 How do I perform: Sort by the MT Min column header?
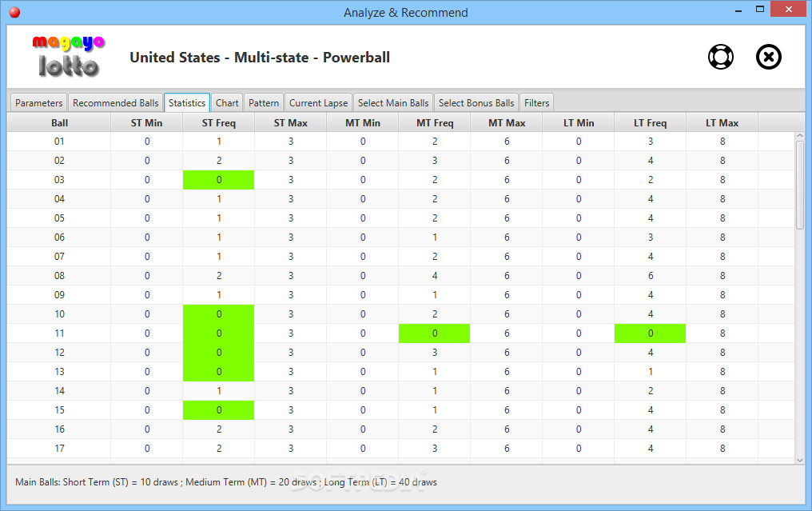tap(363, 123)
